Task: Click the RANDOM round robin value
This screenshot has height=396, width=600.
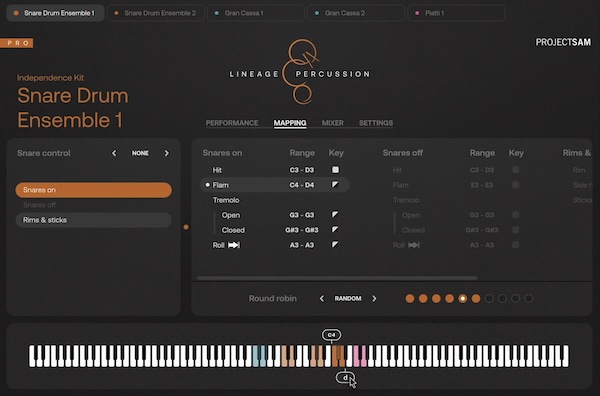Action: pyautogui.click(x=348, y=298)
